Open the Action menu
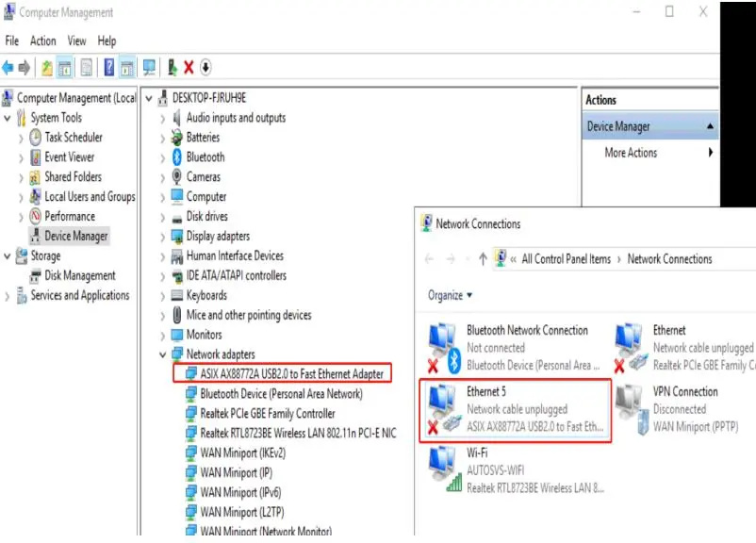 coord(43,41)
